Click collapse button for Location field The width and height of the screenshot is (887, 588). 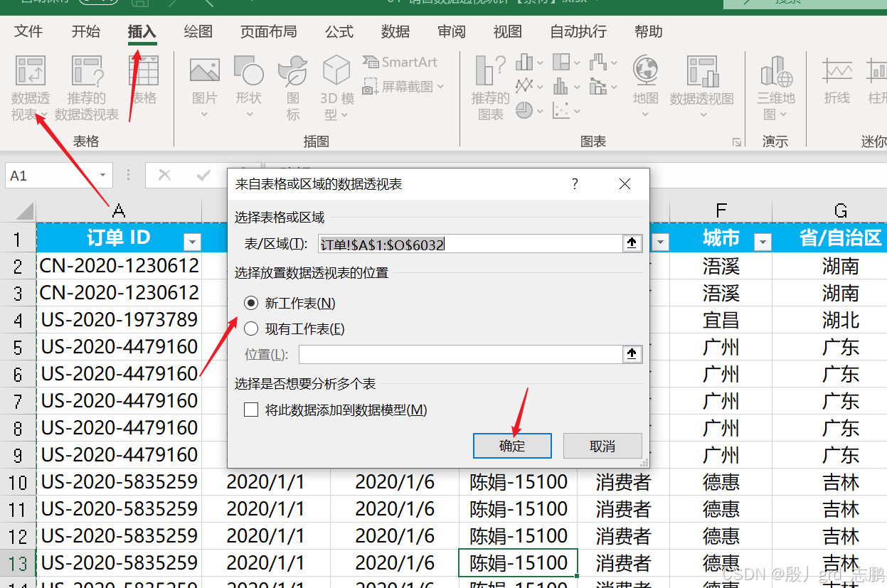632,354
